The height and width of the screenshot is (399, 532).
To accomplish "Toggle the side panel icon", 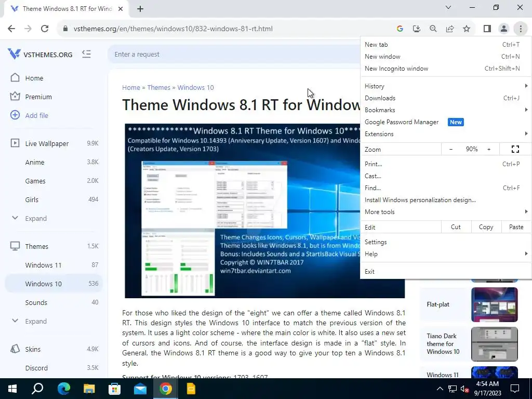I will 487,29.
